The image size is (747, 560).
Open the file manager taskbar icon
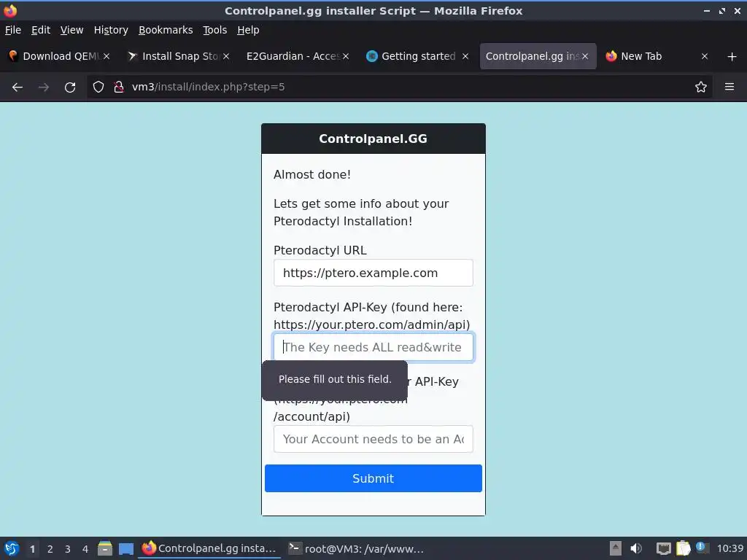(105, 548)
